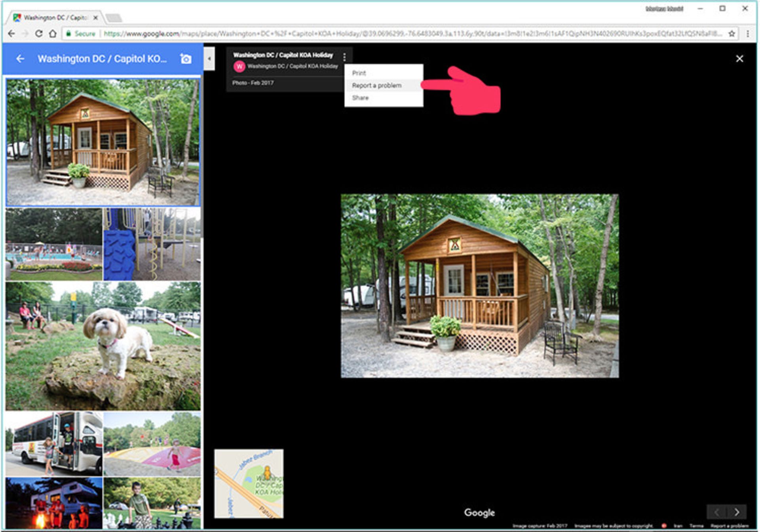Reload the page
760x532 pixels.
(x=39, y=34)
